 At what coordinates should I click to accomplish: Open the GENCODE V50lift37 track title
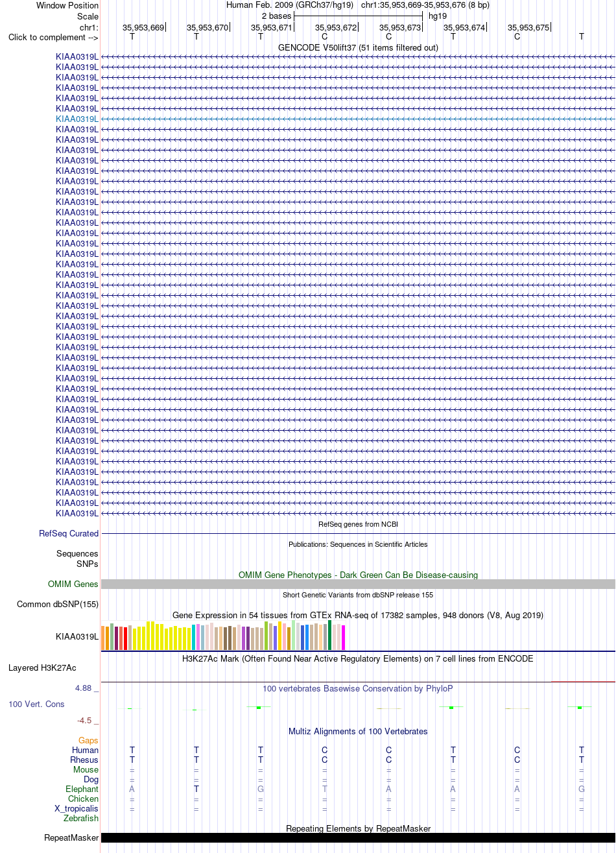tap(358, 47)
